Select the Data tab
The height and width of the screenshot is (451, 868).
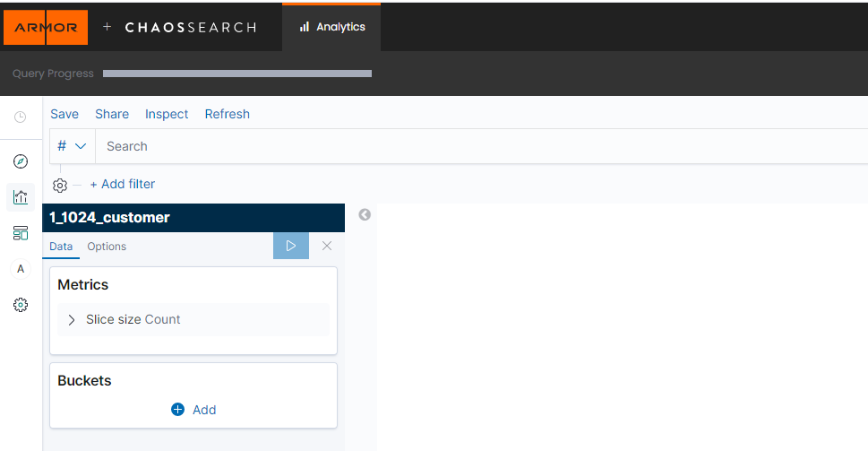[x=61, y=247]
